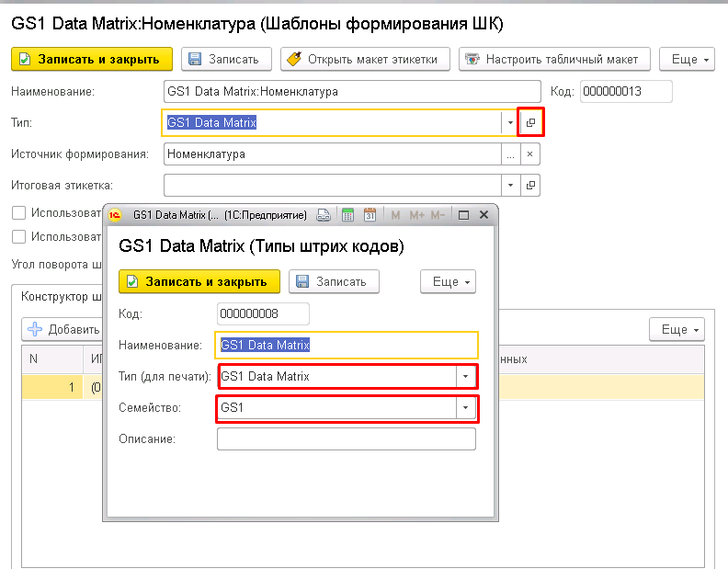
Task: Expand the Итоговая этикетка dropdown
Action: 511,186
